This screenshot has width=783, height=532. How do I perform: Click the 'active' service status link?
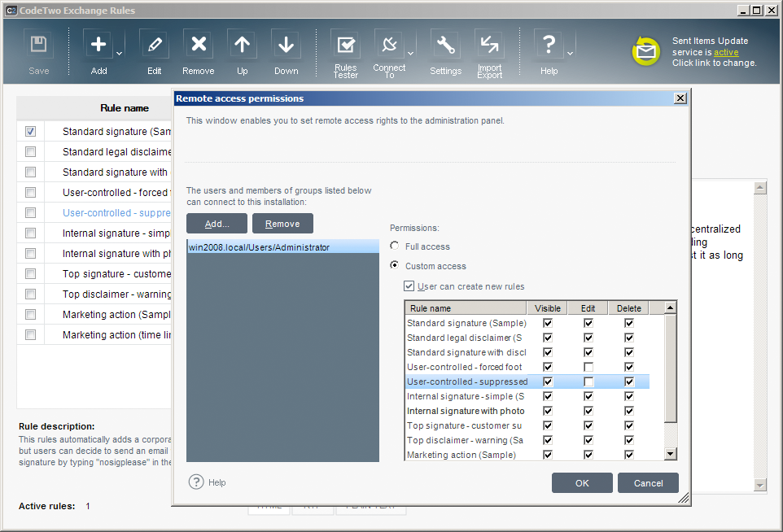[725, 52]
